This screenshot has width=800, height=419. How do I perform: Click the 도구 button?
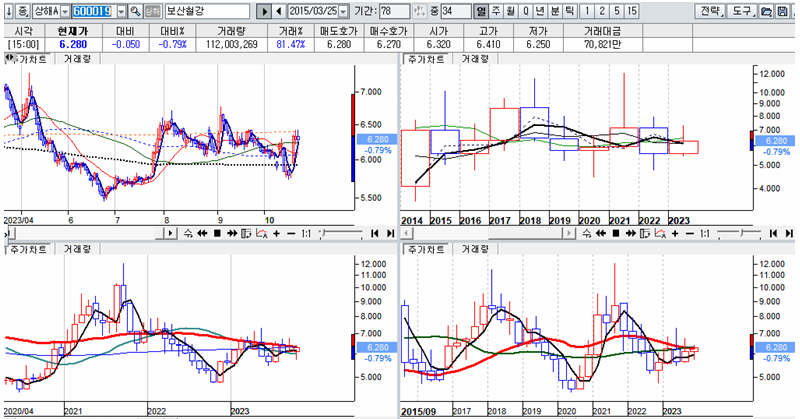pos(740,11)
